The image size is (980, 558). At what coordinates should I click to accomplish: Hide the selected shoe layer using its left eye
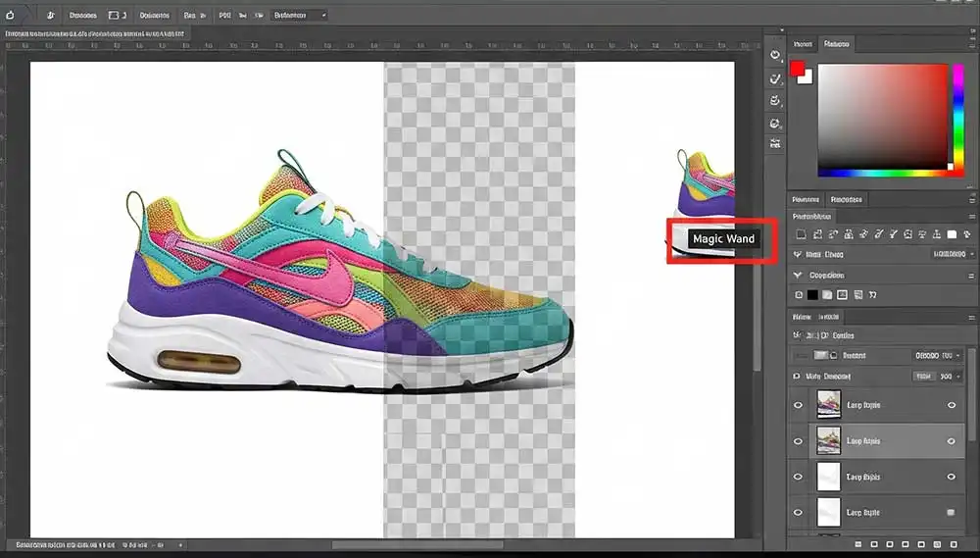click(x=798, y=441)
